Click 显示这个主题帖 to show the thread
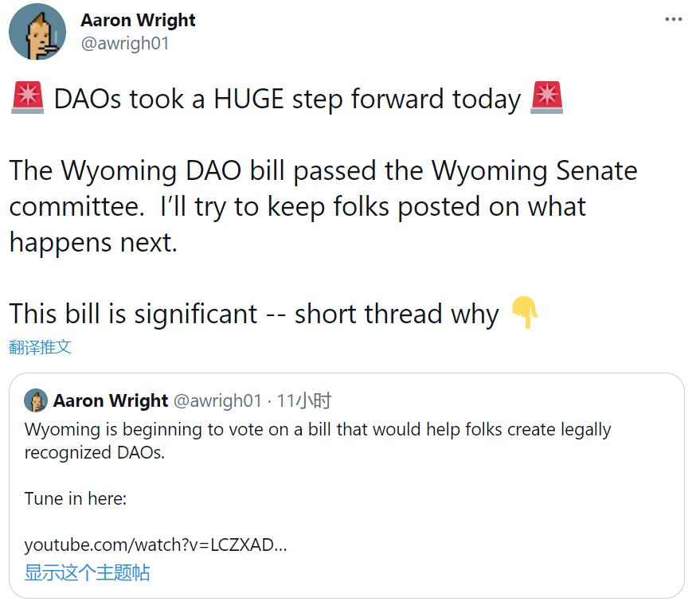This screenshot has width=700, height=613. 87,572
